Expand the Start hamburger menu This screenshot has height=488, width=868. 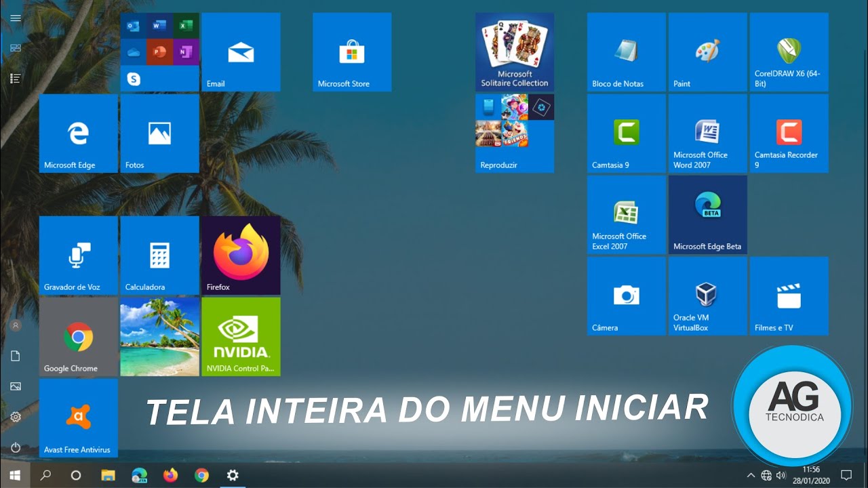pos(16,18)
